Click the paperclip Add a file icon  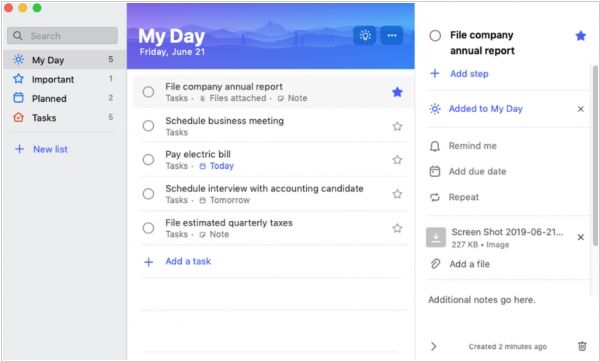point(435,264)
